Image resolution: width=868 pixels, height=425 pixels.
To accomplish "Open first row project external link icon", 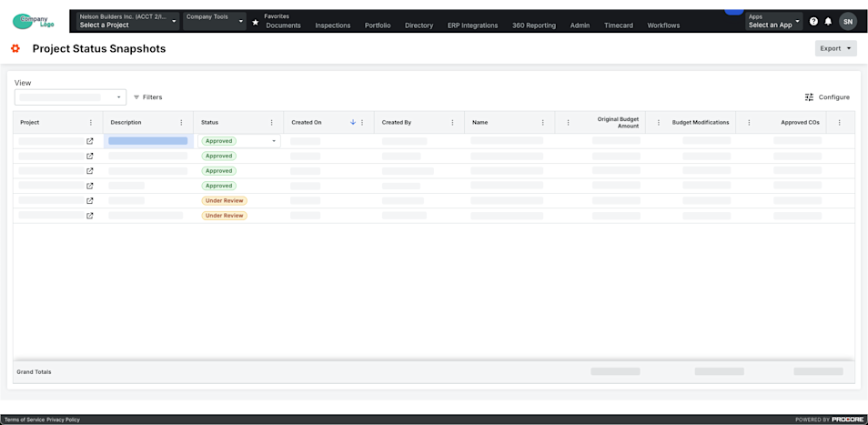I will tap(90, 141).
